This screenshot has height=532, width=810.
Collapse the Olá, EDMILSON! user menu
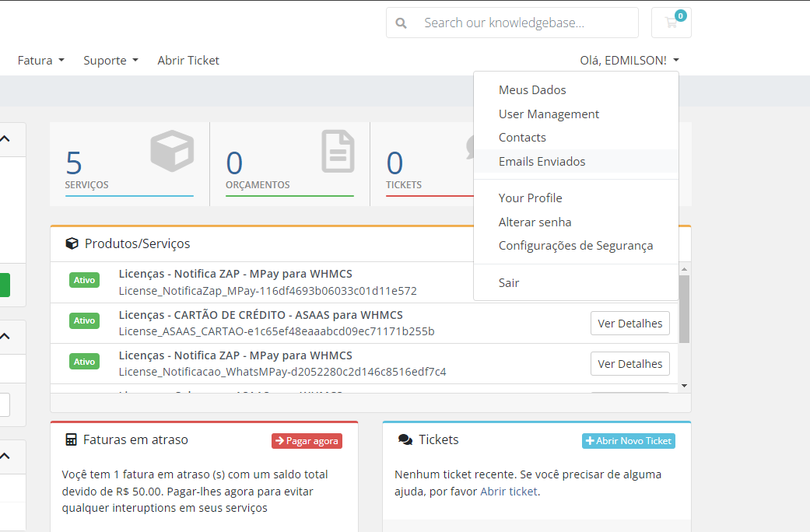(629, 61)
